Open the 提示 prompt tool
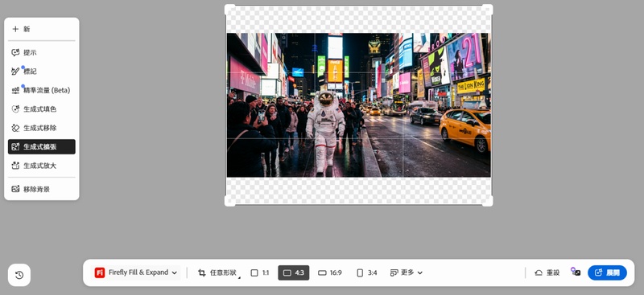644x295 pixels. [42, 52]
